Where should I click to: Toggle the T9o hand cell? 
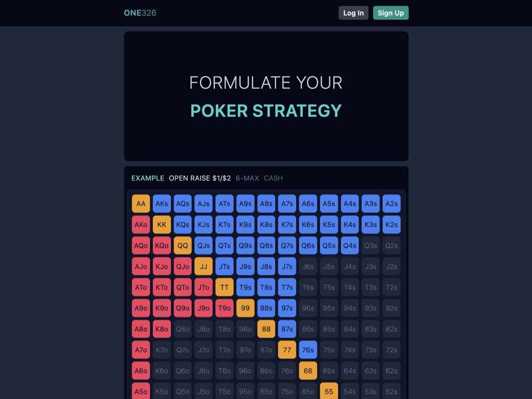(224, 308)
